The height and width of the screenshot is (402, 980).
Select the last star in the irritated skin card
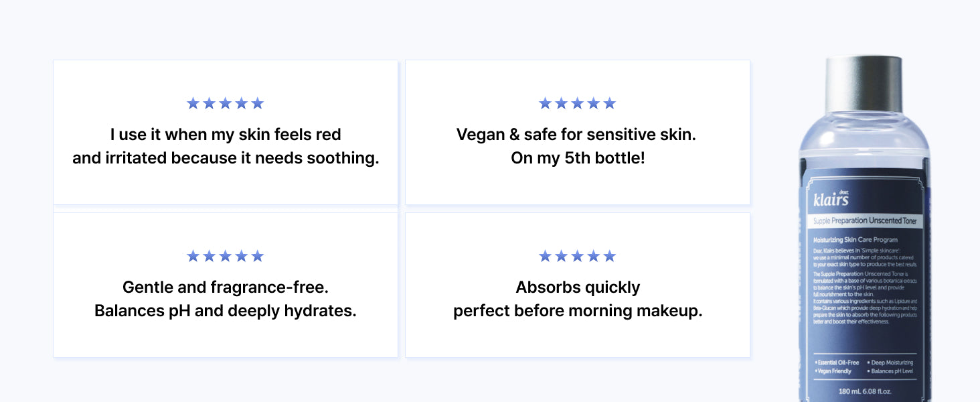click(x=258, y=103)
